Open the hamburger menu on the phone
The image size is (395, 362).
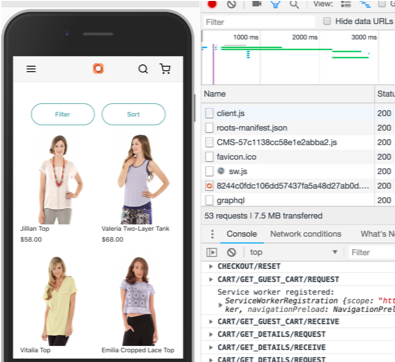pos(31,69)
